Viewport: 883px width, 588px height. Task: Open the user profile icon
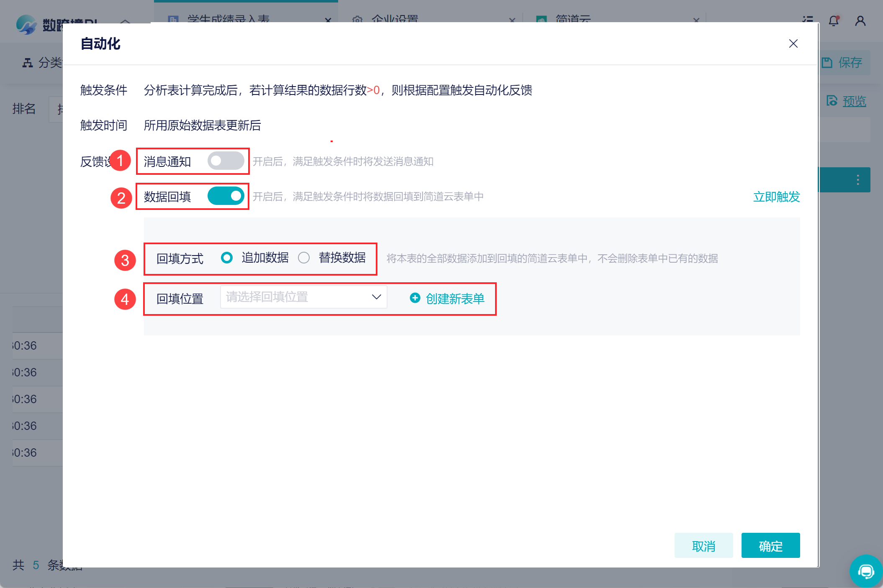[x=860, y=21]
